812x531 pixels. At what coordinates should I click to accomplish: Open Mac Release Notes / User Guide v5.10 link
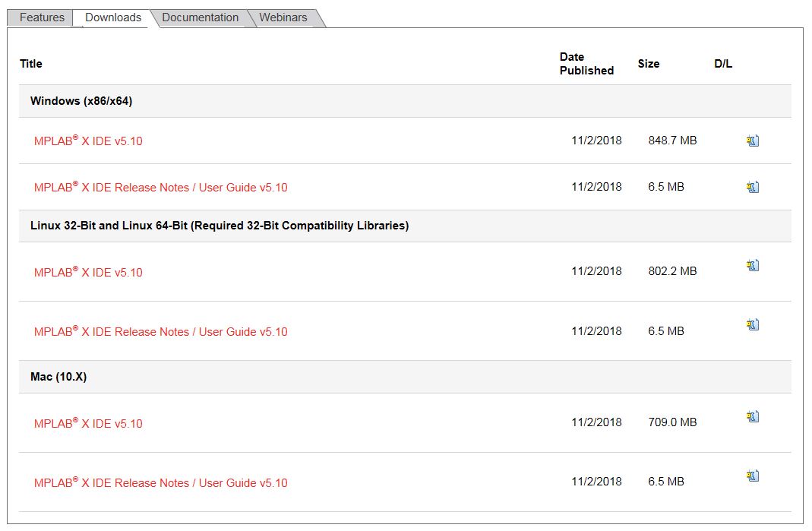[x=160, y=483]
